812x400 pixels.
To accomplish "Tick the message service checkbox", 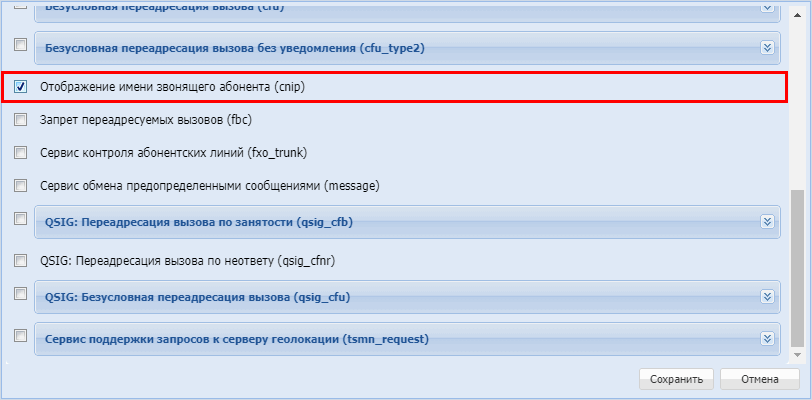I will (x=20, y=185).
